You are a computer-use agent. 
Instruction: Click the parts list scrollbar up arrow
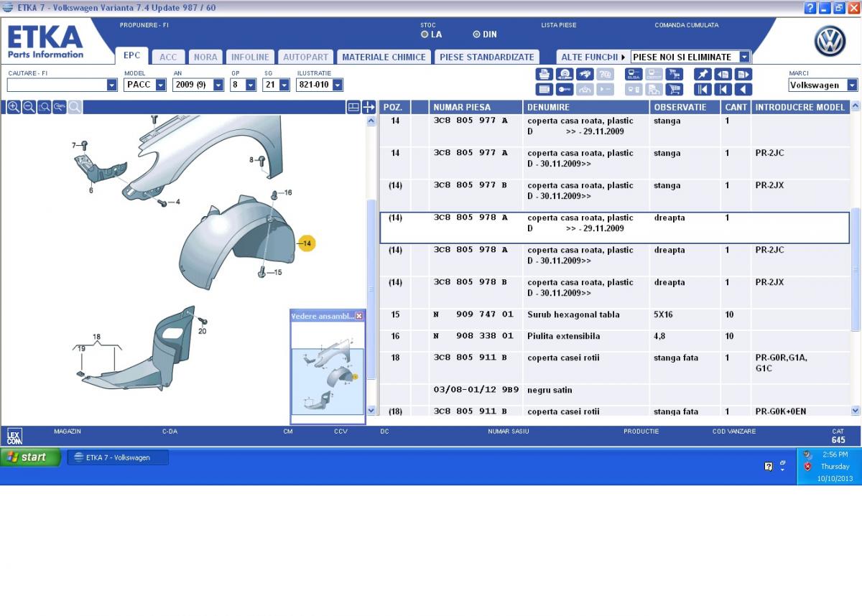pos(855,107)
